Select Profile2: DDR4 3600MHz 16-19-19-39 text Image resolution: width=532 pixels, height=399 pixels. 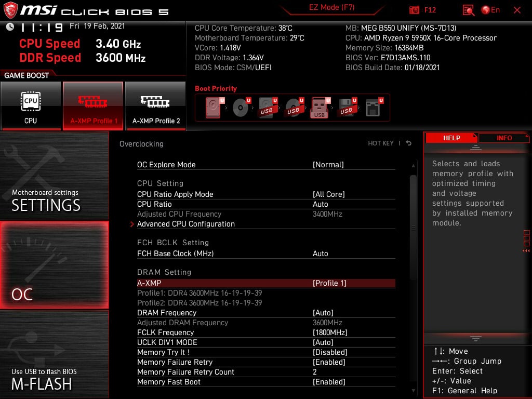199,303
